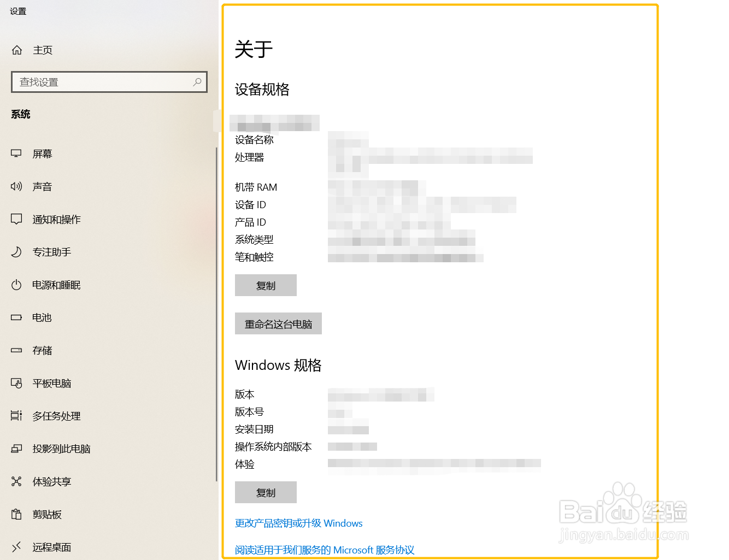729x560 pixels.
Task: Click the 体验共享 share icon
Action: (x=16, y=482)
